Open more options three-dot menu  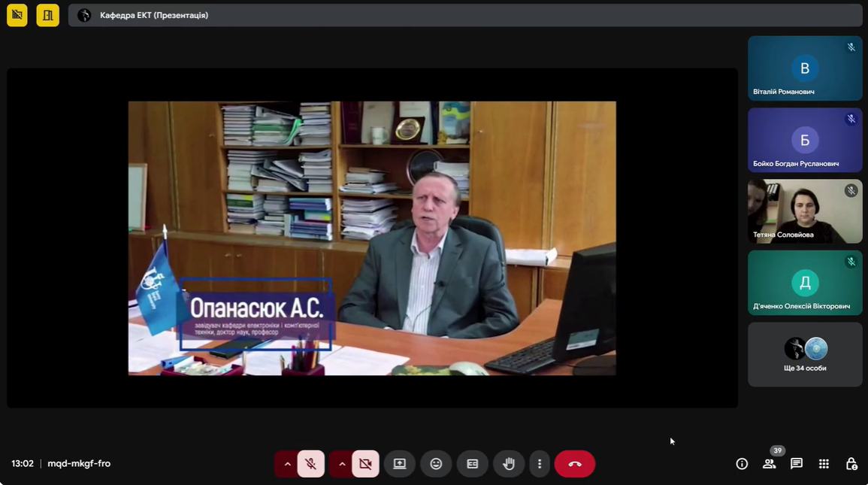(540, 464)
